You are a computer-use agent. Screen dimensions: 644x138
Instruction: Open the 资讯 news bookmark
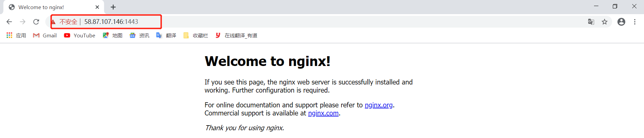139,35
